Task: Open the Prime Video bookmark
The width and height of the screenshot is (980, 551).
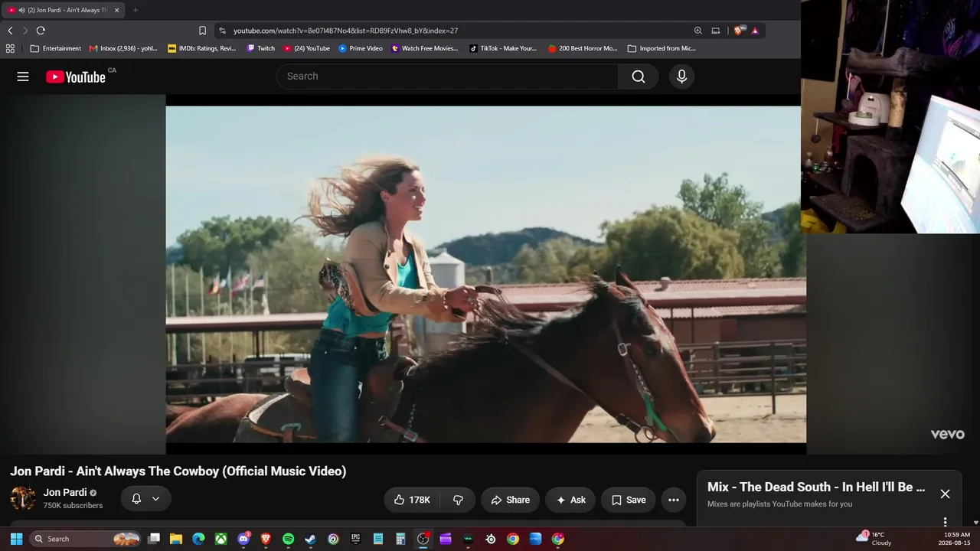Action: (360, 48)
